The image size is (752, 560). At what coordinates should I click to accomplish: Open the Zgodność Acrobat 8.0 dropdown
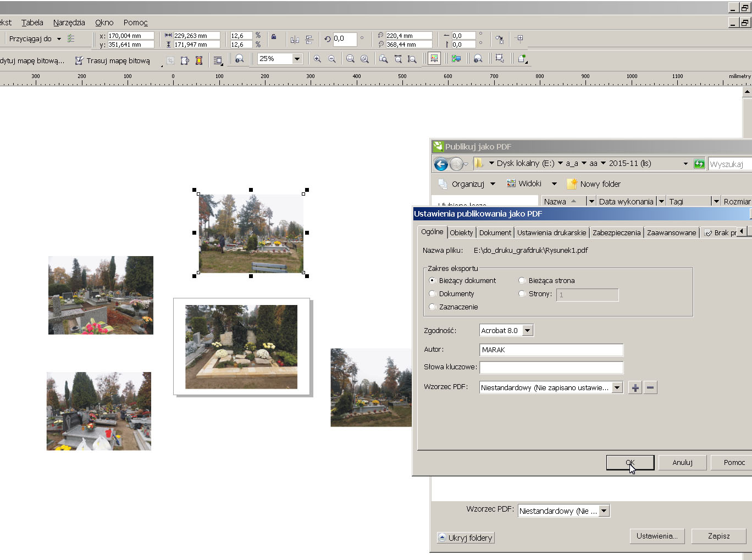(x=528, y=330)
